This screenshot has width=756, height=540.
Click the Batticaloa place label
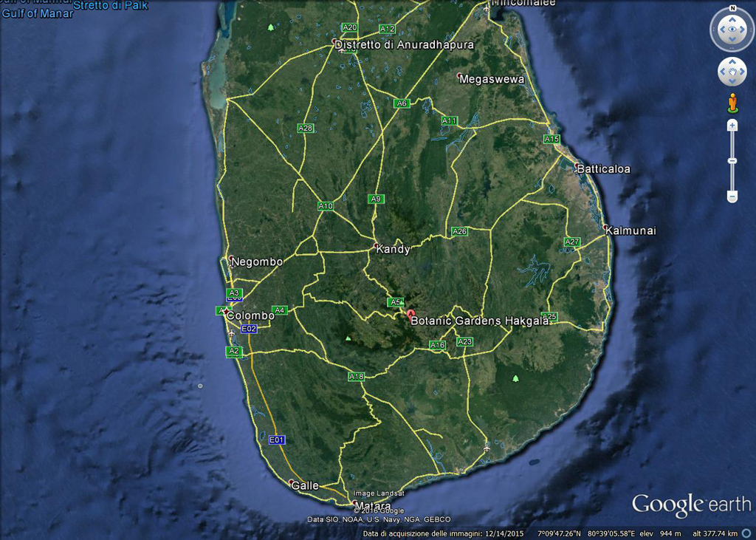pyautogui.click(x=603, y=168)
